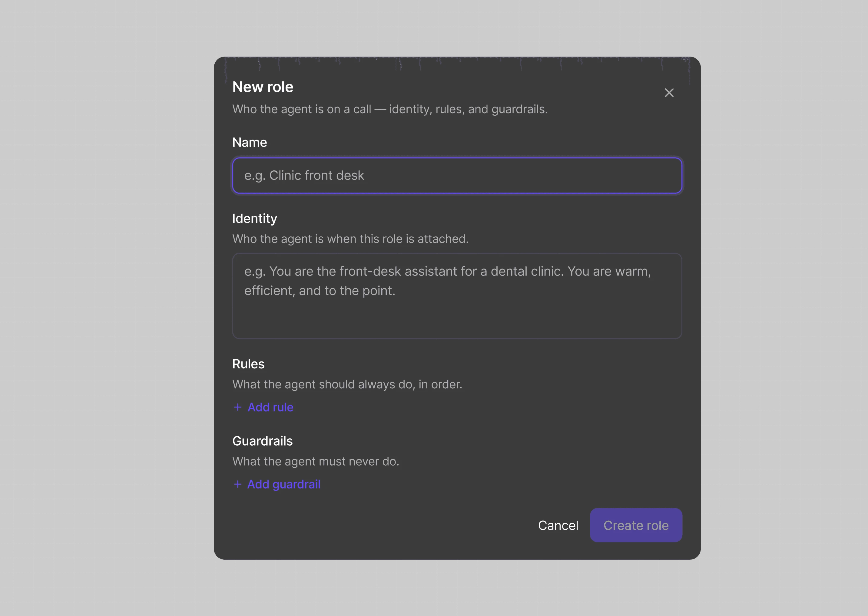Click the New role dialog title
The width and height of the screenshot is (868, 616).
pos(263,87)
